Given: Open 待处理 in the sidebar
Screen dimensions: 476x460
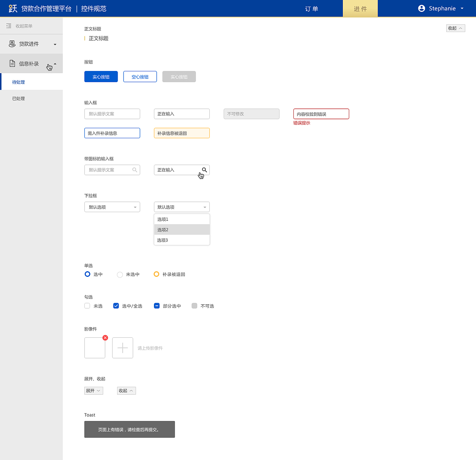Looking at the screenshot, I should click(x=31, y=82).
